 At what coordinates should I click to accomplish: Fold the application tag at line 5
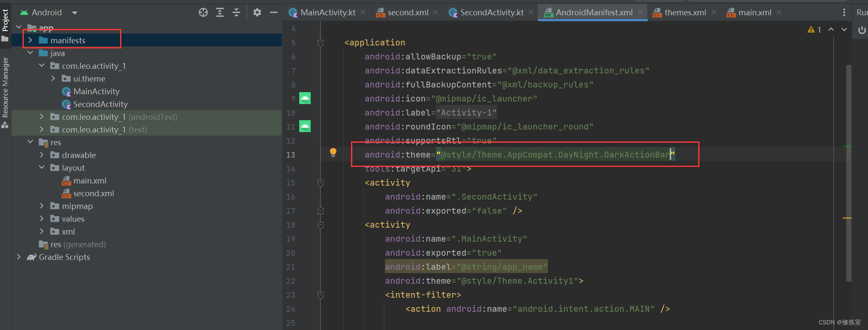321,42
